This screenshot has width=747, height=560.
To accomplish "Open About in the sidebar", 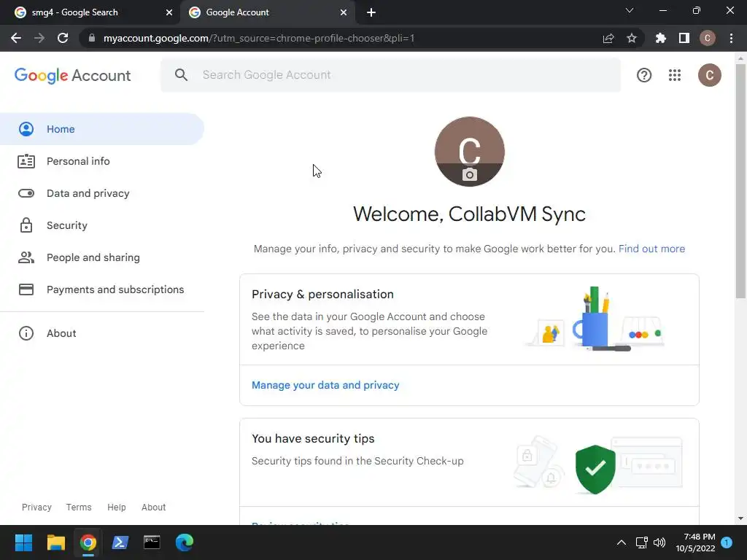I will point(102,333).
